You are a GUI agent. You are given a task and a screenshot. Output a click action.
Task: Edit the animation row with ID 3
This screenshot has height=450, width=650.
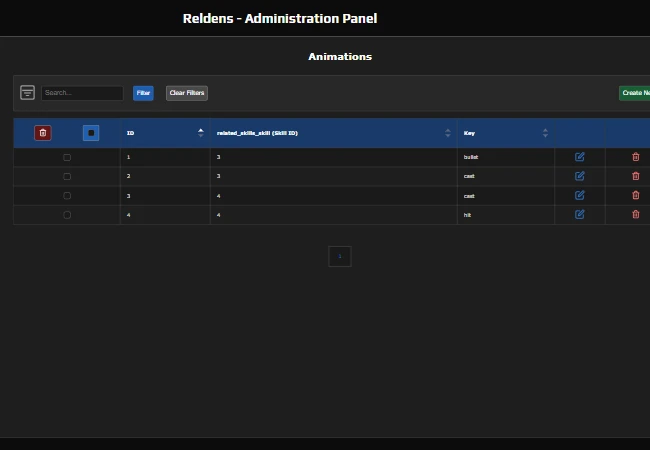click(x=580, y=195)
